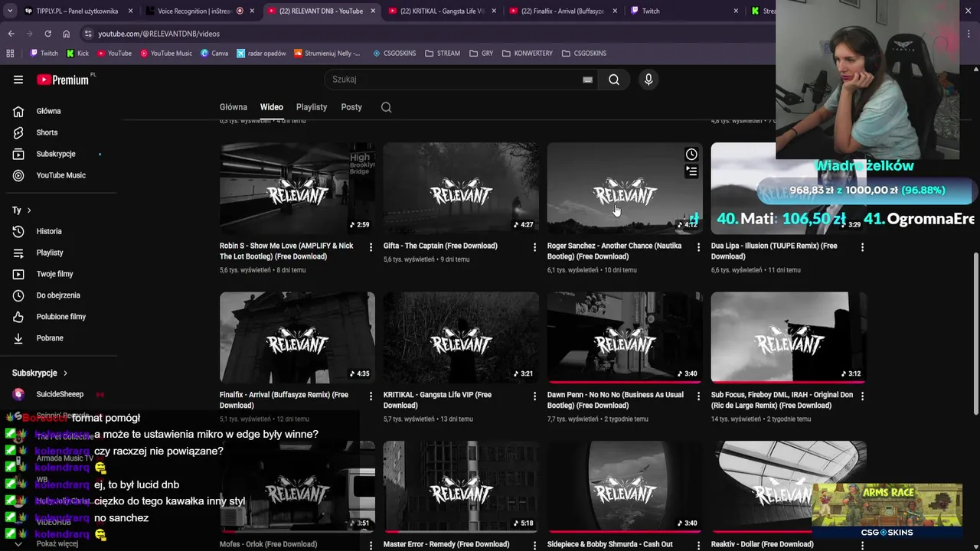Reload the current page

pyautogui.click(x=47, y=34)
